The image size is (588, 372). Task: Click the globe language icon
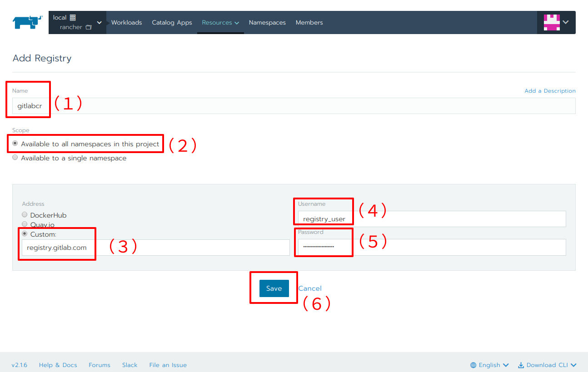473,365
